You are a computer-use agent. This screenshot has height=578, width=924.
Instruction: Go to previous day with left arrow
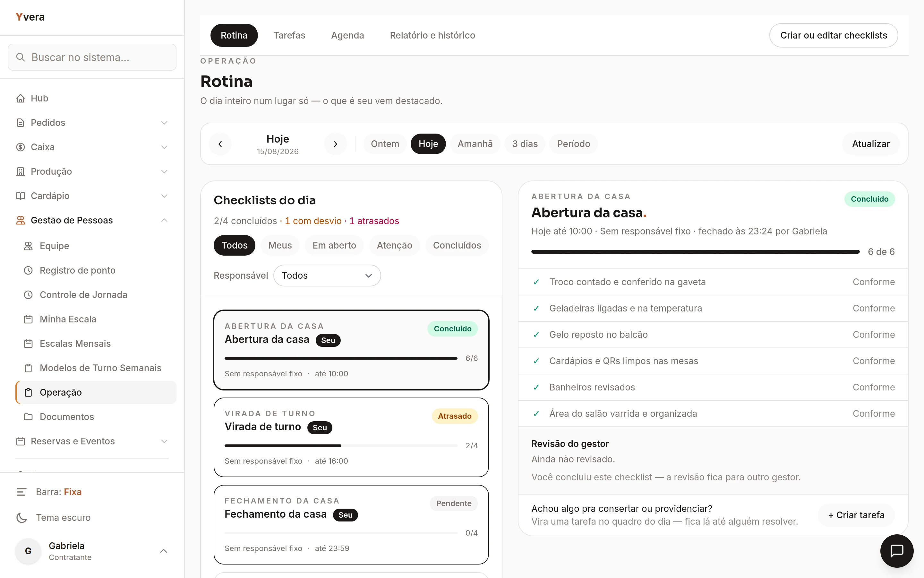point(220,144)
